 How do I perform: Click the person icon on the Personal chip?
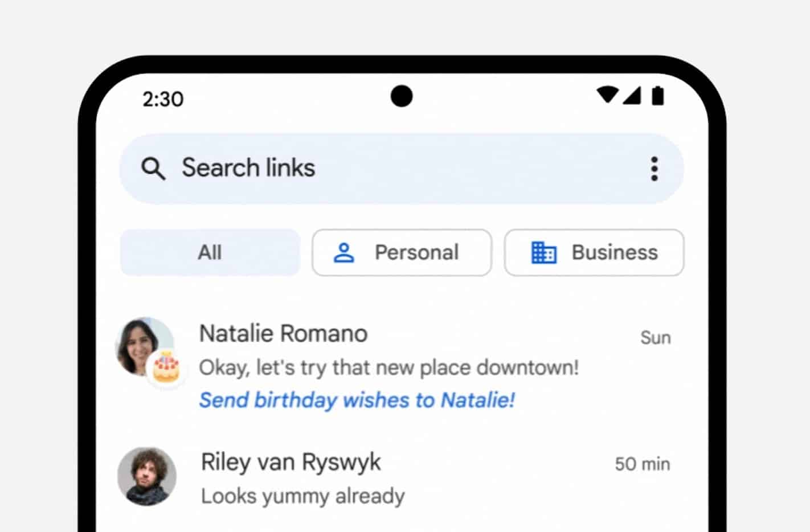point(345,252)
